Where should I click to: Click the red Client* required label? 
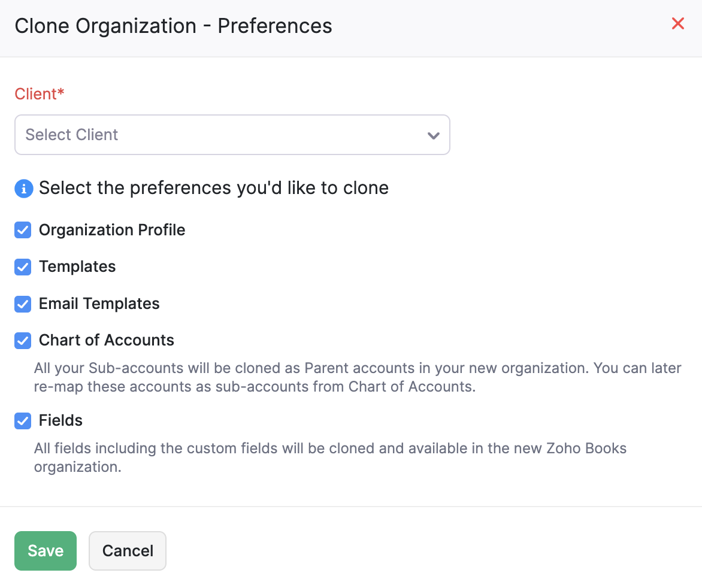coord(40,94)
